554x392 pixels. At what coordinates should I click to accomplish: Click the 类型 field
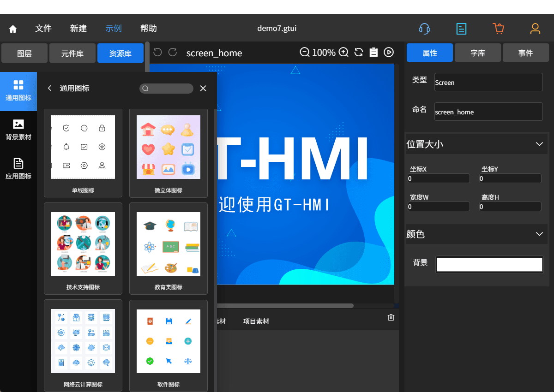click(488, 82)
